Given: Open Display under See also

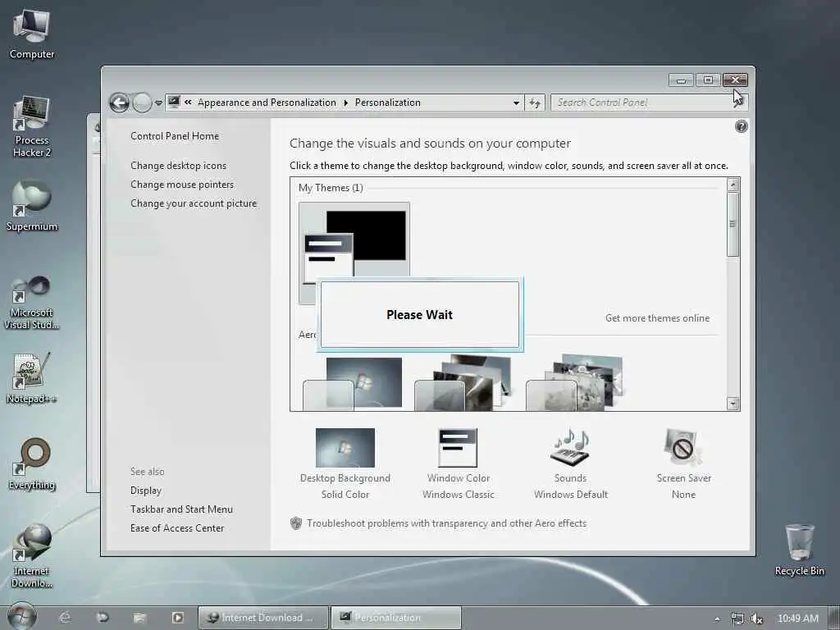Looking at the screenshot, I should coord(146,491).
